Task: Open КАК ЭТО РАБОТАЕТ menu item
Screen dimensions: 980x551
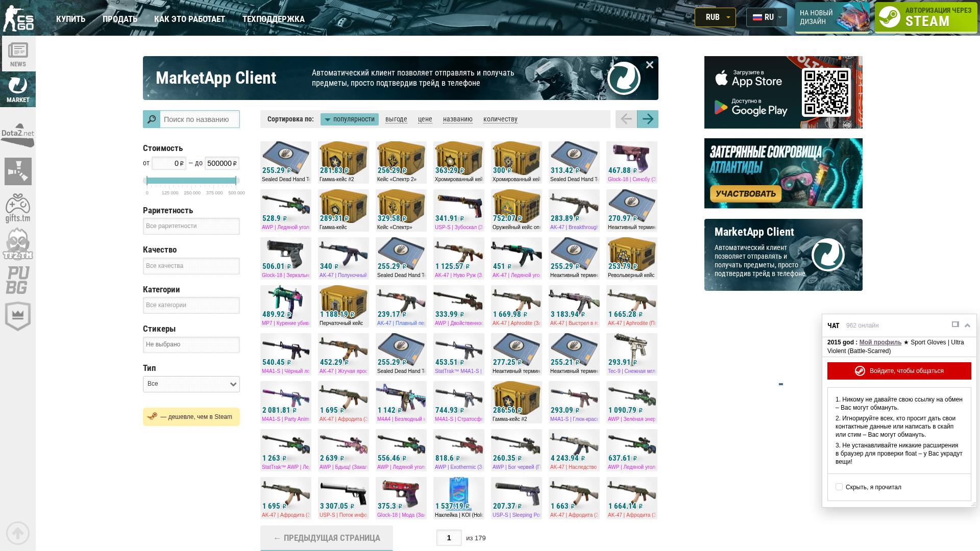Action: [x=189, y=19]
